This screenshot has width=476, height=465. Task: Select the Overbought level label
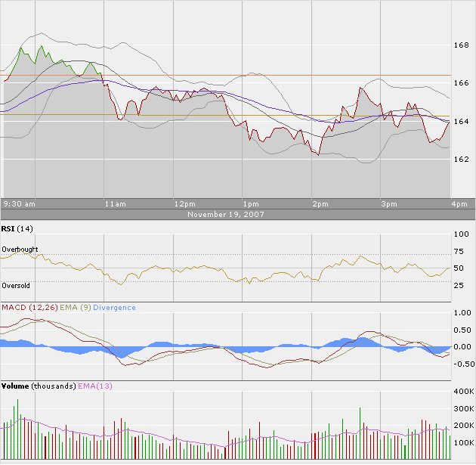[20, 250]
